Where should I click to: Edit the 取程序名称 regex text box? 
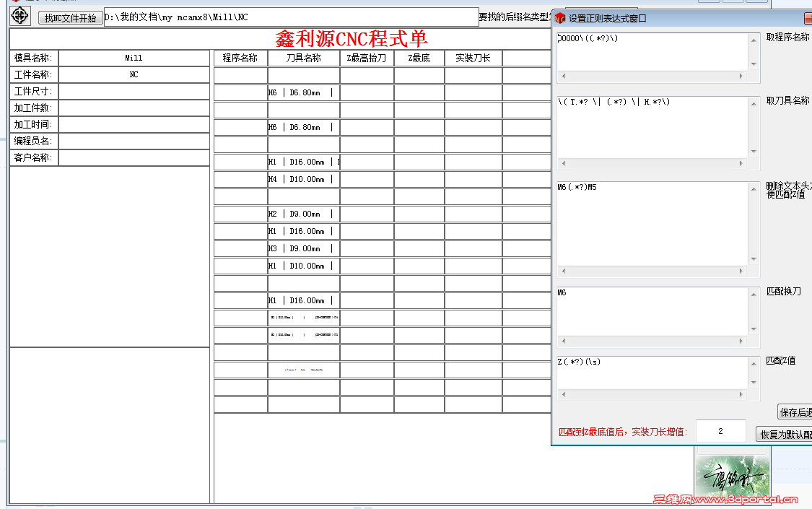650,49
